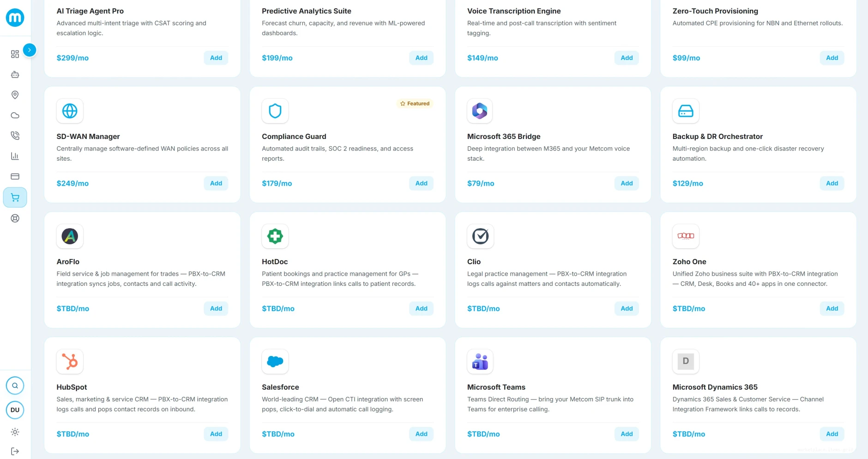Add the Clio integration
The width and height of the screenshot is (868, 459).
(627, 308)
